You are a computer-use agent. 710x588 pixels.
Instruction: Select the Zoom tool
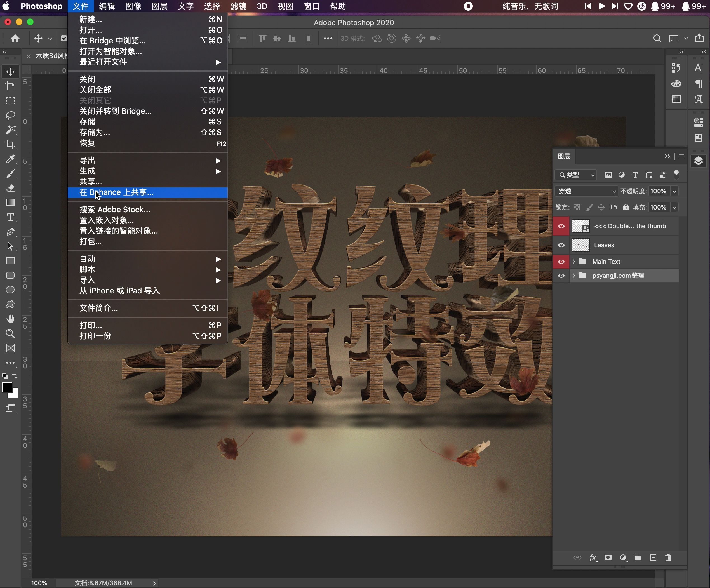pos(10,334)
